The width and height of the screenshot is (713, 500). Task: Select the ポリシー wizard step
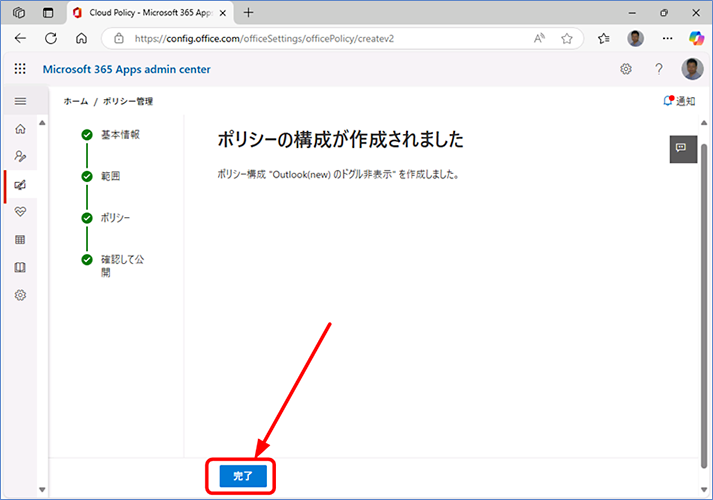[105, 218]
